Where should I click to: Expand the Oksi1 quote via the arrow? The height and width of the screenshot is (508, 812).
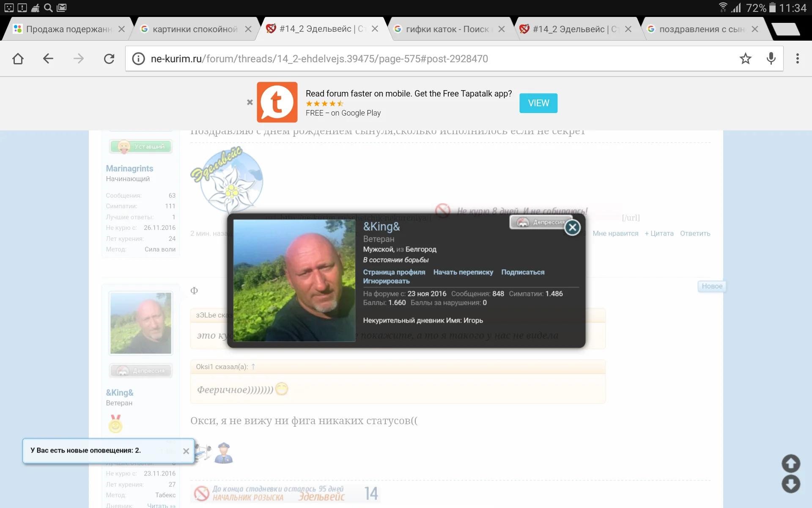[x=253, y=367]
